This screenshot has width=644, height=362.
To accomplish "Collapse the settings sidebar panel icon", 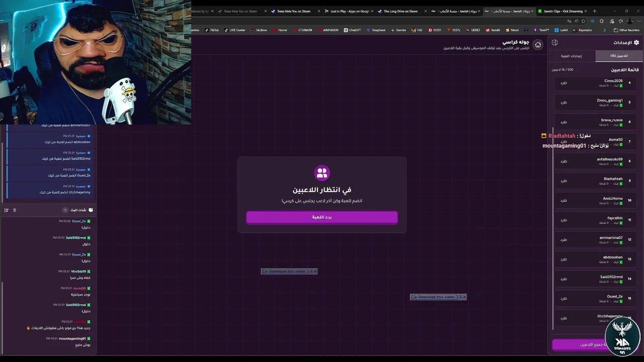I will [554, 43].
